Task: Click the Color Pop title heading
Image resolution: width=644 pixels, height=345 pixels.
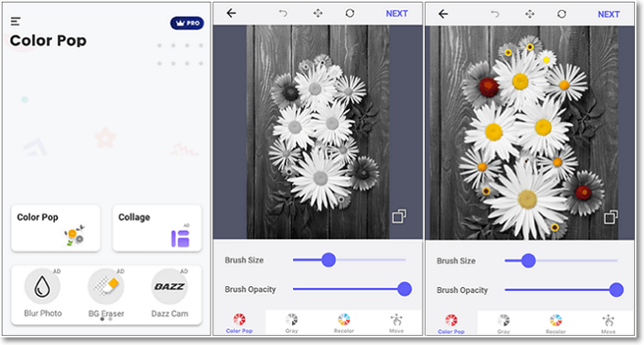Action: tap(48, 40)
